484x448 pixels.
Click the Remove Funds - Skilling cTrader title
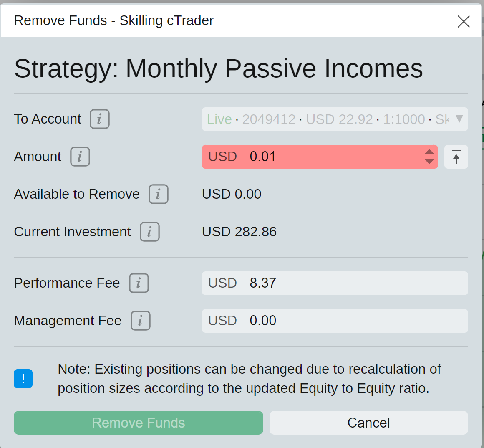[113, 21]
